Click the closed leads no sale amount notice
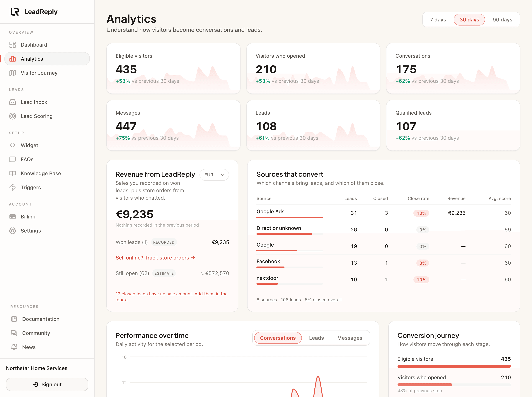This screenshot has width=532, height=397. tap(171, 297)
